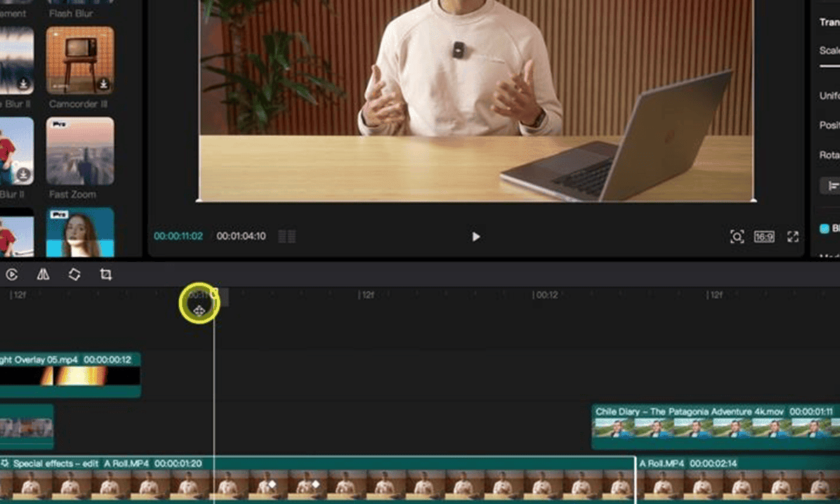The image size is (840, 504).
Task: Select the Mirror/Flip tool
Action: coord(43,274)
